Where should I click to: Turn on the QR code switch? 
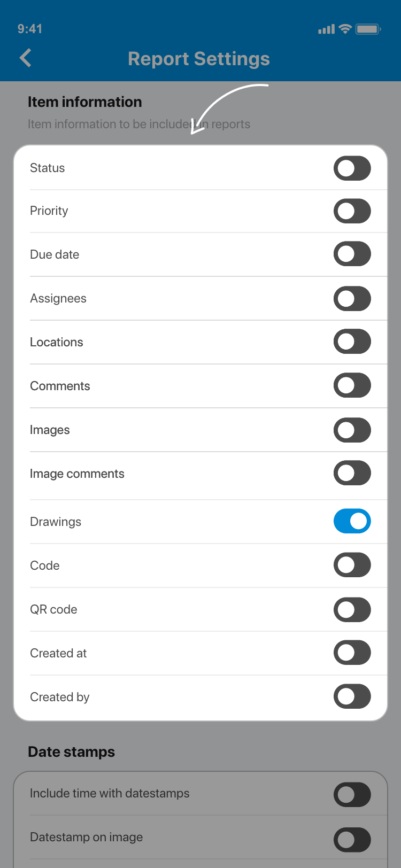[x=352, y=610]
